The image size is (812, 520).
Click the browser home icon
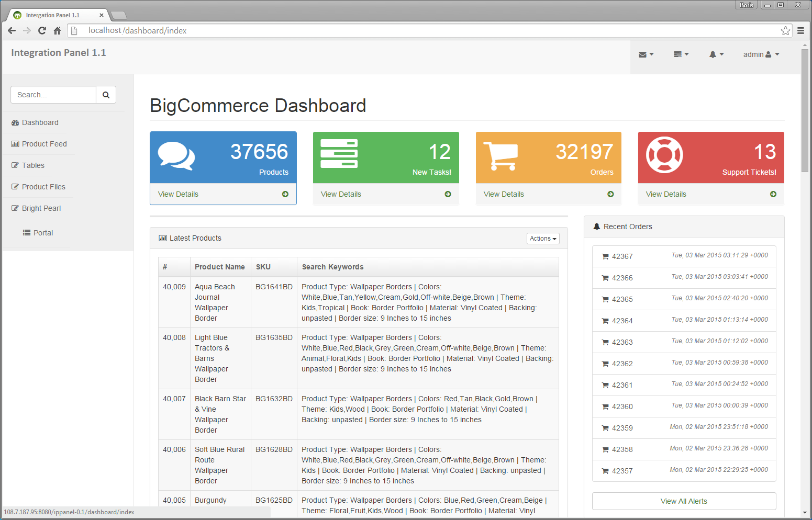58,30
